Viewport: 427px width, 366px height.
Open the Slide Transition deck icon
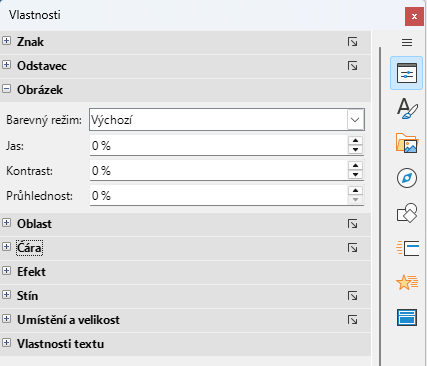pyautogui.click(x=407, y=248)
